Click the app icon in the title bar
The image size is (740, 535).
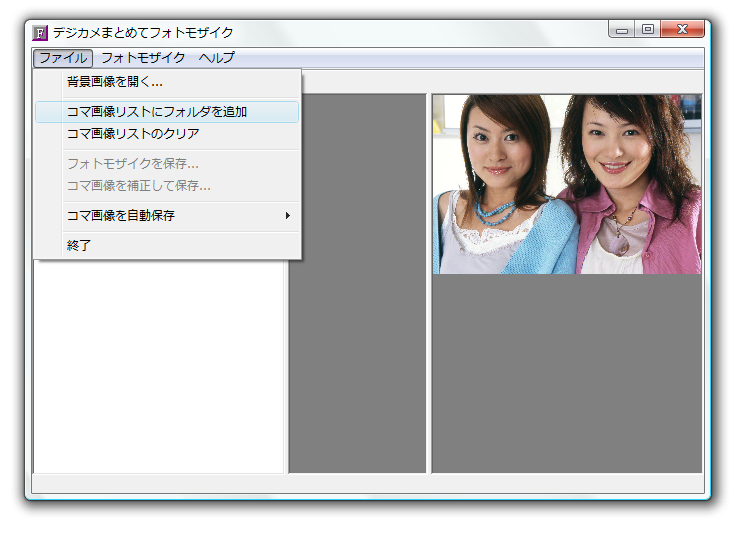[40, 33]
